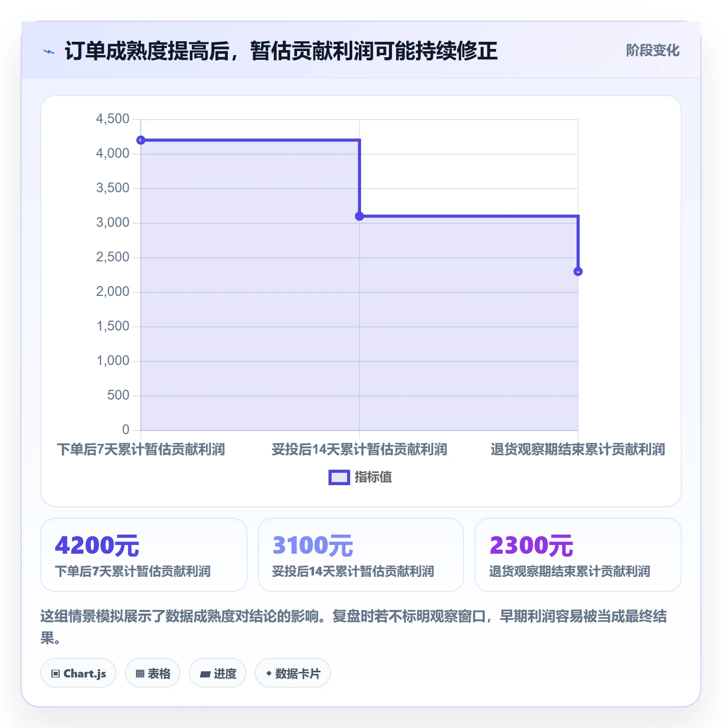Click the card title 订单成熟度提高后，暂估贡献利润可能持续修正
Image resolution: width=722 pixels, height=728 pixels.
pos(281,51)
